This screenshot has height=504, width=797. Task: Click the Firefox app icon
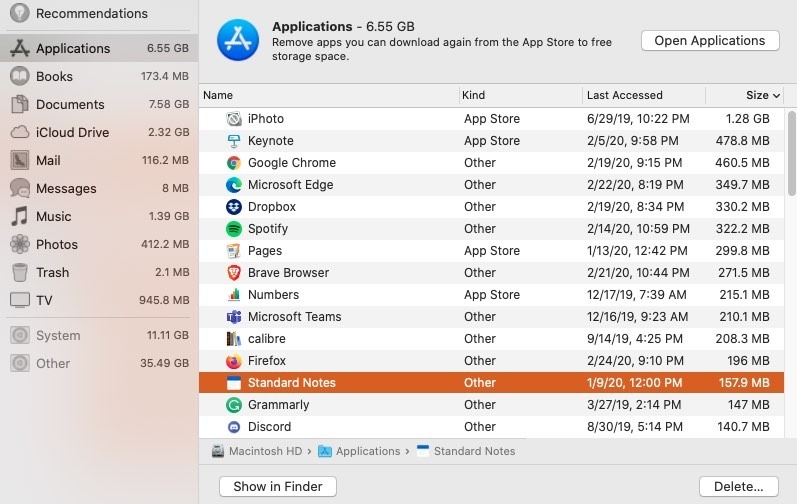coord(234,361)
